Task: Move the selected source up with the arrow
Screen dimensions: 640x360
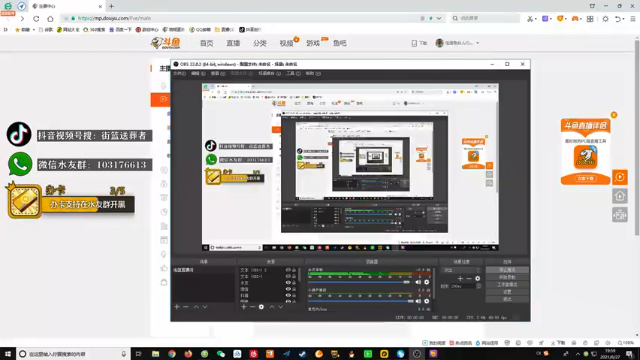Action: click(x=272, y=307)
